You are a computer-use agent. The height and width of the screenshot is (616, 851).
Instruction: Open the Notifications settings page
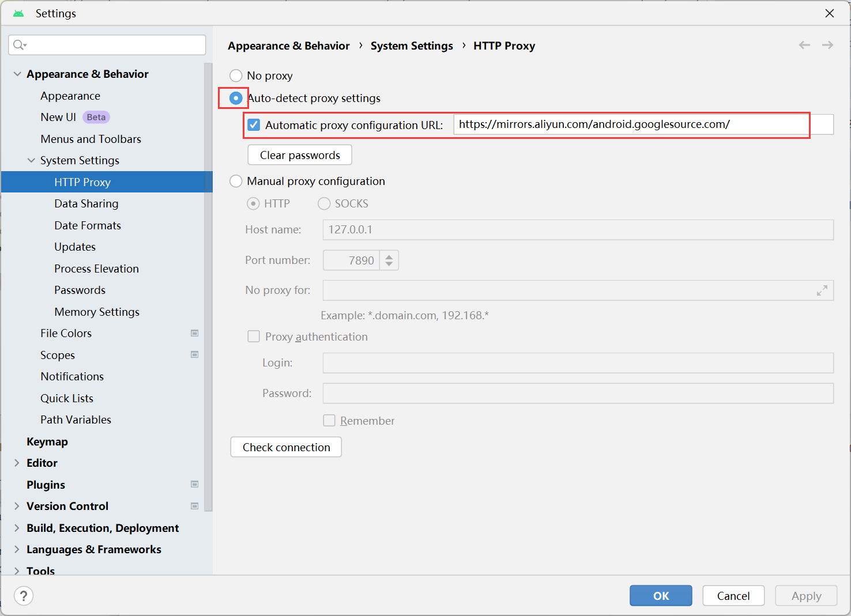[72, 376]
